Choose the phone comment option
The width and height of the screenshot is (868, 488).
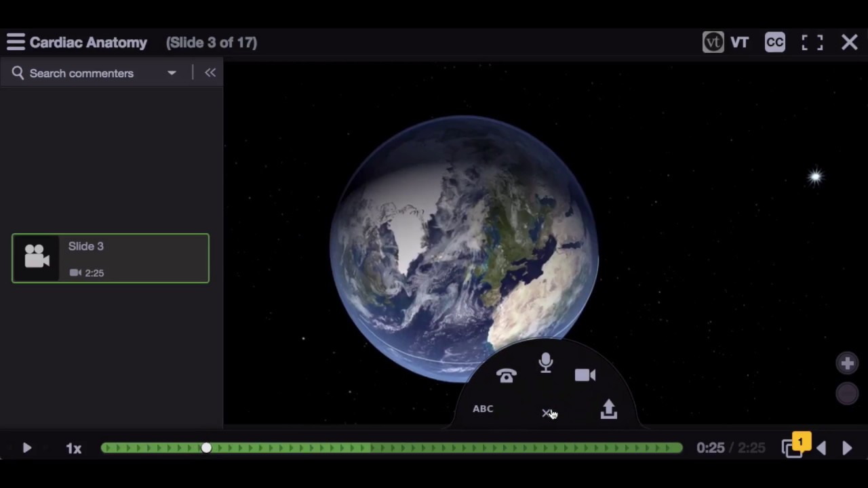click(507, 375)
